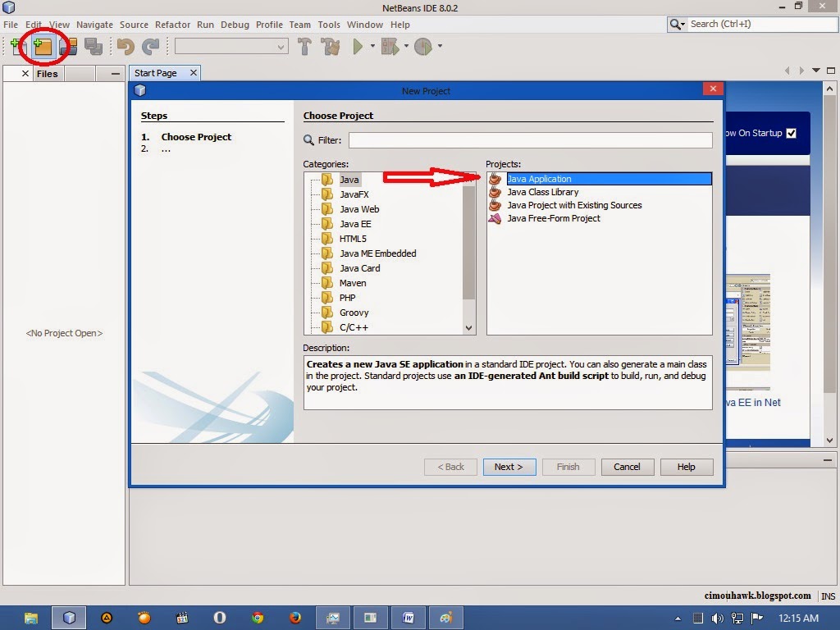The width and height of the screenshot is (840, 630).
Task: Click the Run Project play icon
Action: (358, 47)
